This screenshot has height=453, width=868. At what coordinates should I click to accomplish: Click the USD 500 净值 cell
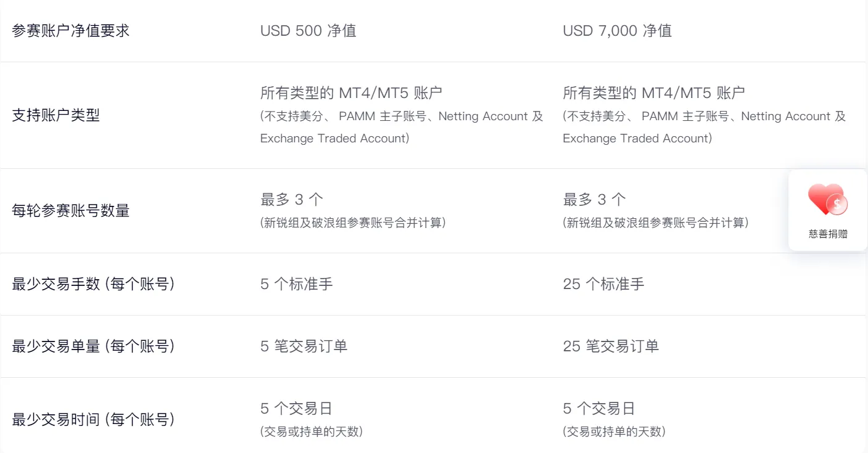click(x=308, y=31)
